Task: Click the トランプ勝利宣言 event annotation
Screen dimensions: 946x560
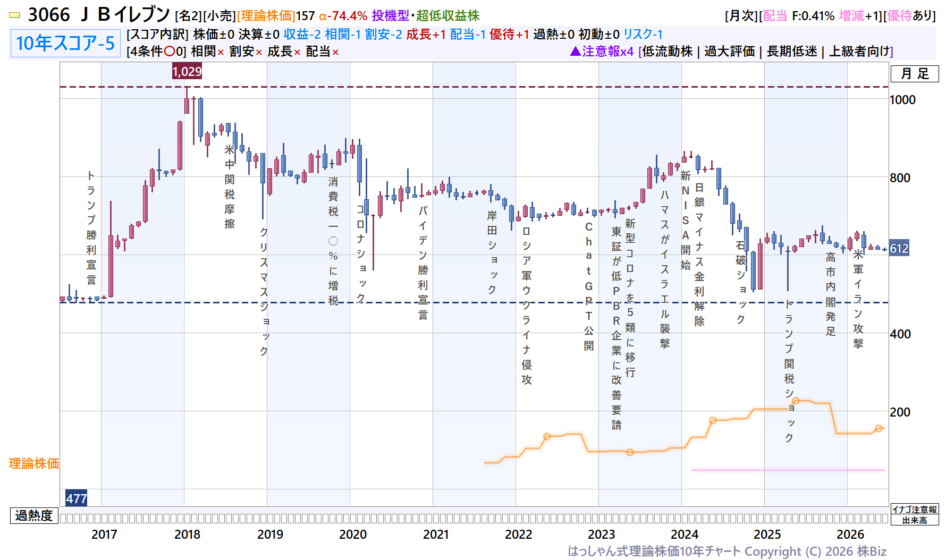Action: (x=91, y=228)
